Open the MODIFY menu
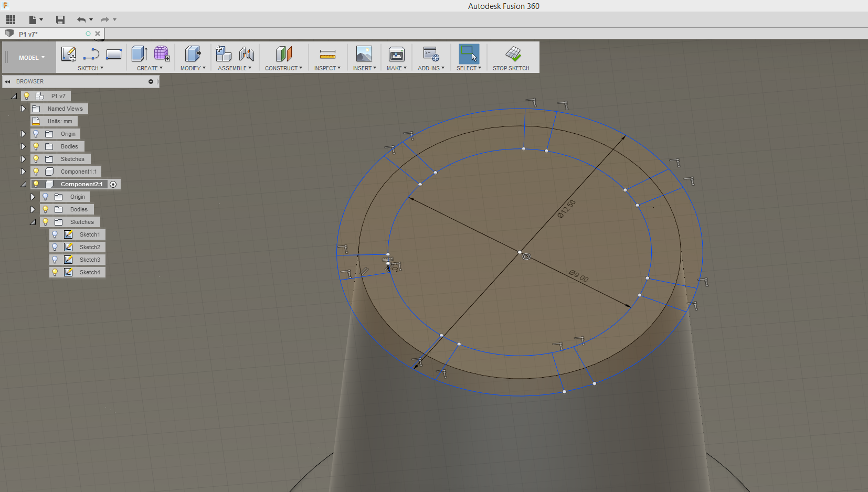The image size is (868, 492). click(x=193, y=68)
